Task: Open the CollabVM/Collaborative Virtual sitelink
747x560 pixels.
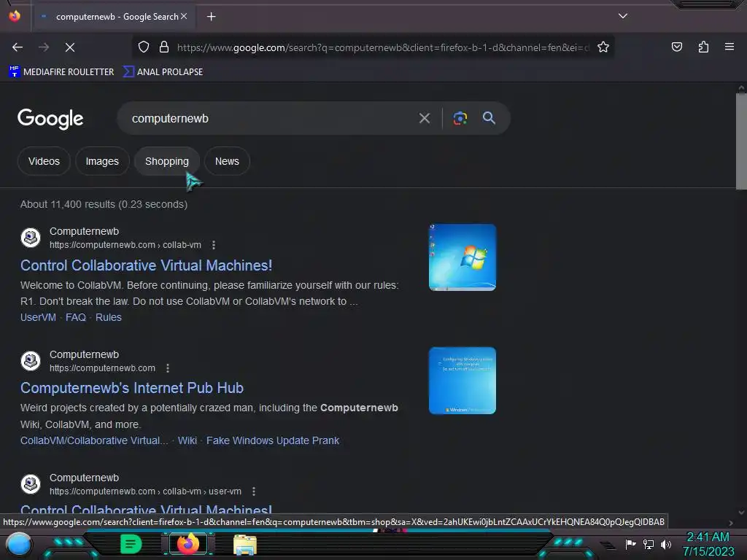Action: 94,440
